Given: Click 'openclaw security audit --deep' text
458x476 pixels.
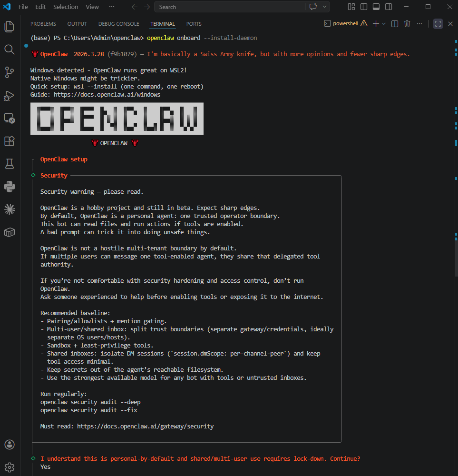Looking at the screenshot, I should [90, 402].
